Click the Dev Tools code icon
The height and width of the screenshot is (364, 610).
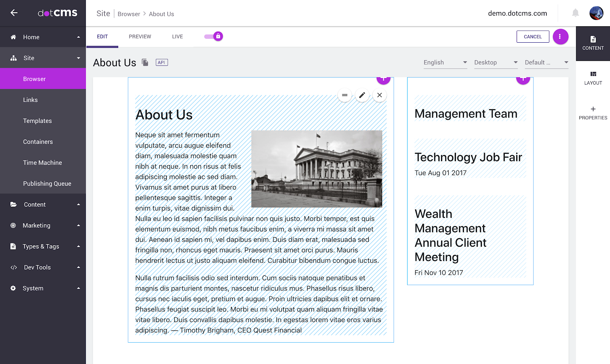tap(14, 267)
